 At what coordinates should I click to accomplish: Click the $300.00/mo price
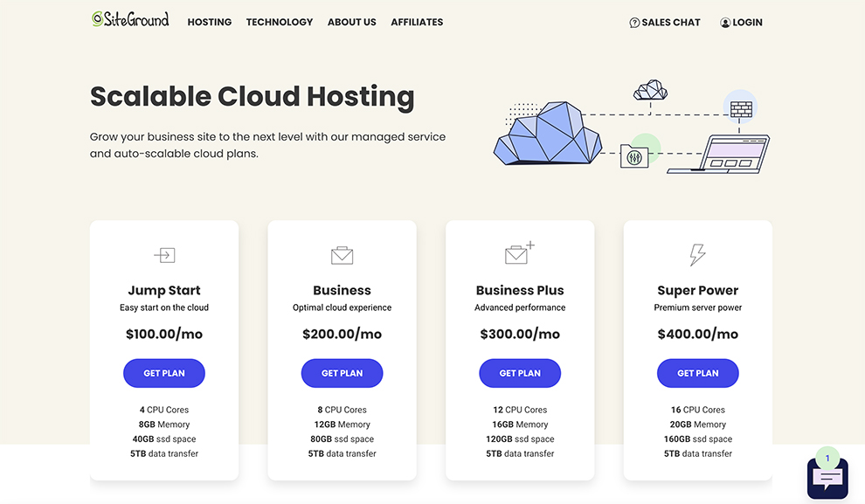coord(520,335)
